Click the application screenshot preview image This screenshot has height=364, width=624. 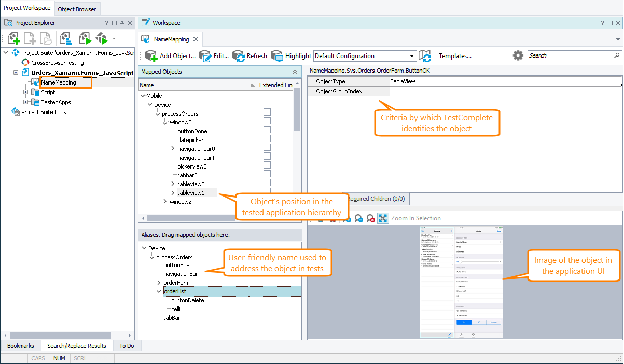pos(461,282)
